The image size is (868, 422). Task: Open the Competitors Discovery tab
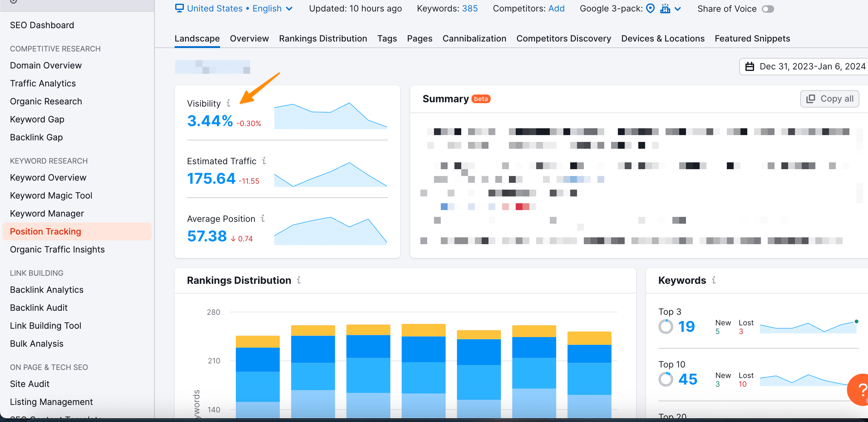click(x=563, y=38)
